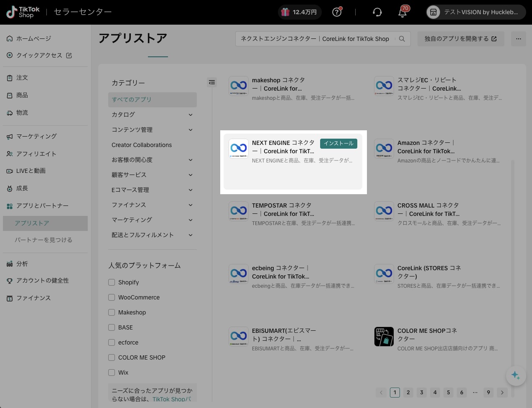
Task: Check the BASE platform filter
Action: pyautogui.click(x=112, y=327)
